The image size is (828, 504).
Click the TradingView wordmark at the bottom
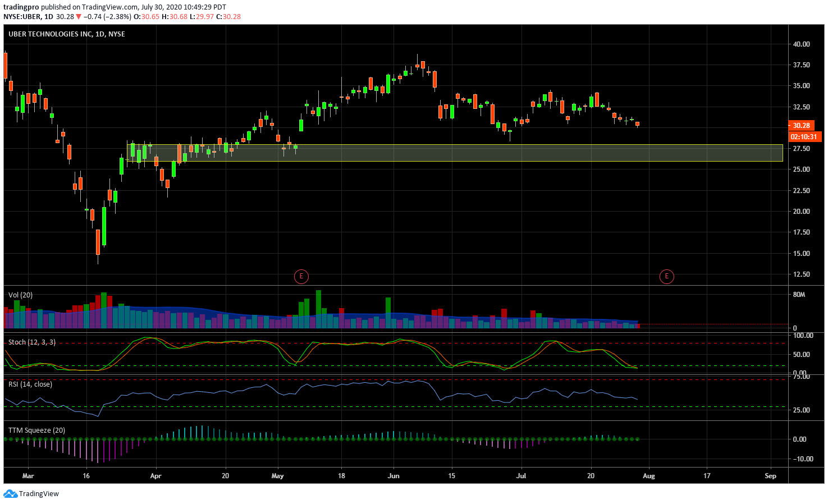pyautogui.click(x=39, y=494)
